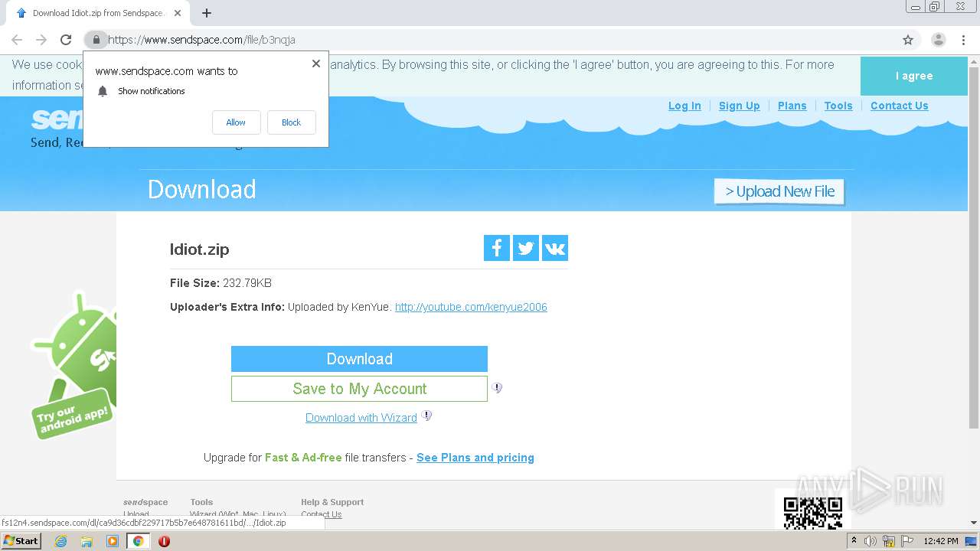This screenshot has height=551, width=980.
Task: Click the Idiot.zip file name heading
Action: pyautogui.click(x=199, y=249)
